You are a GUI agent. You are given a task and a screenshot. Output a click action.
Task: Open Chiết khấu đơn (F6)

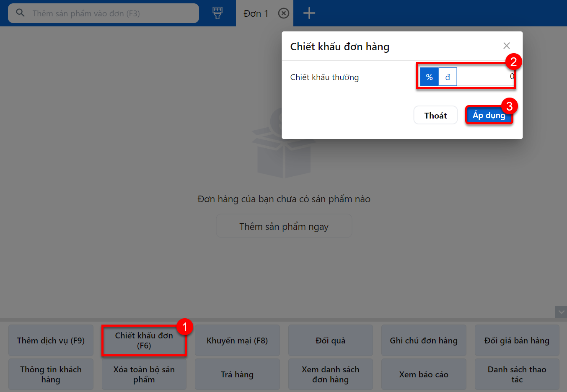click(x=144, y=340)
